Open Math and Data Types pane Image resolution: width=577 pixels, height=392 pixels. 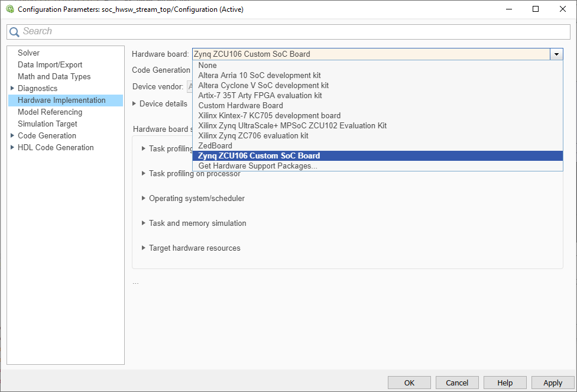coord(54,76)
